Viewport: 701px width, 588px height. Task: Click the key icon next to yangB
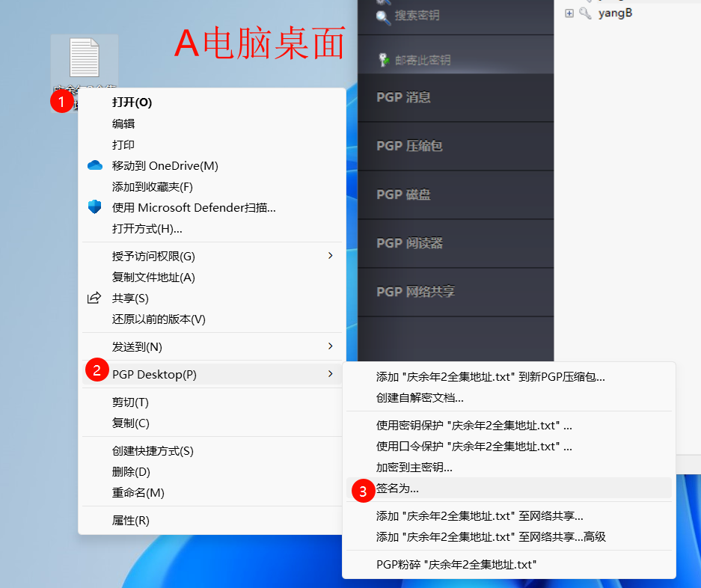[585, 13]
